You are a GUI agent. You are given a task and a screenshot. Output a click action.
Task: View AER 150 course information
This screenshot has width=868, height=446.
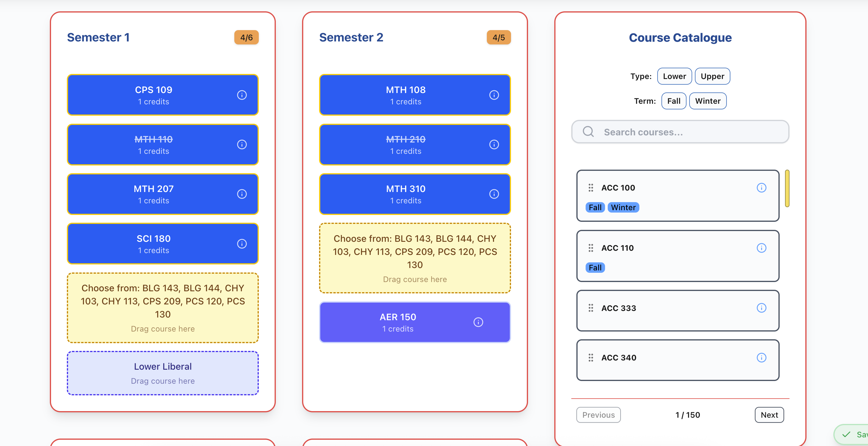478,322
